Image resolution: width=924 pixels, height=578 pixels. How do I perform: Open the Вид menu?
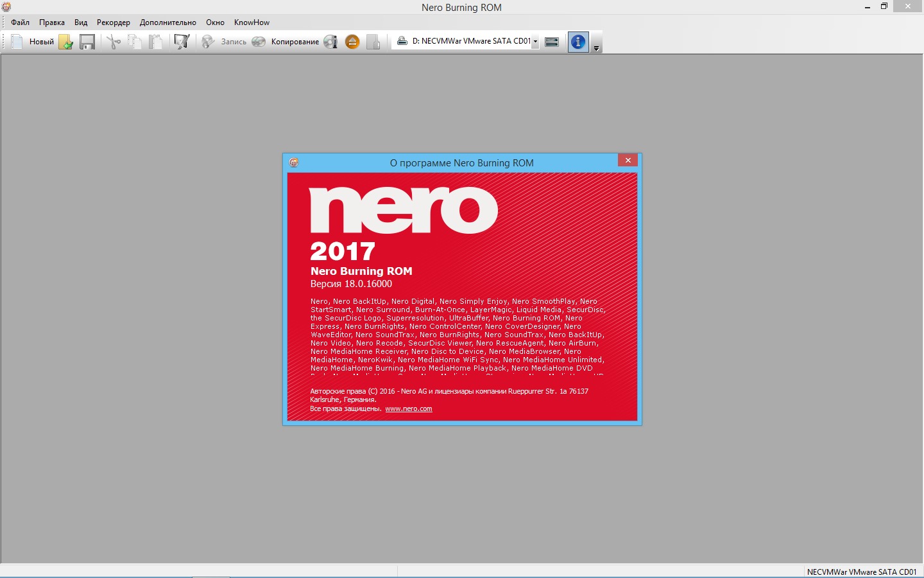pos(81,22)
